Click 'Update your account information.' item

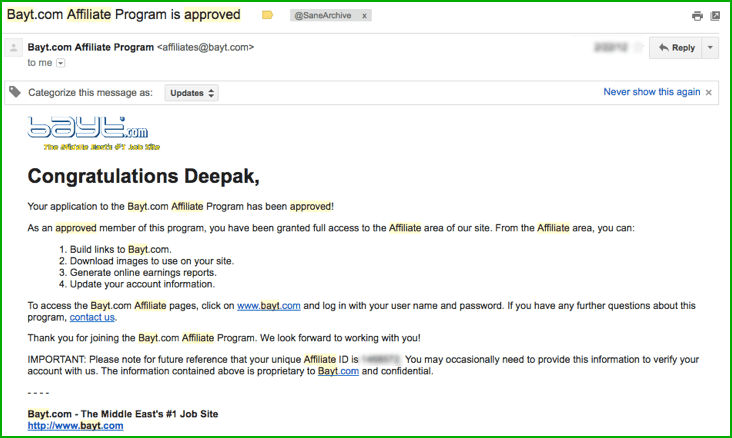(x=142, y=284)
